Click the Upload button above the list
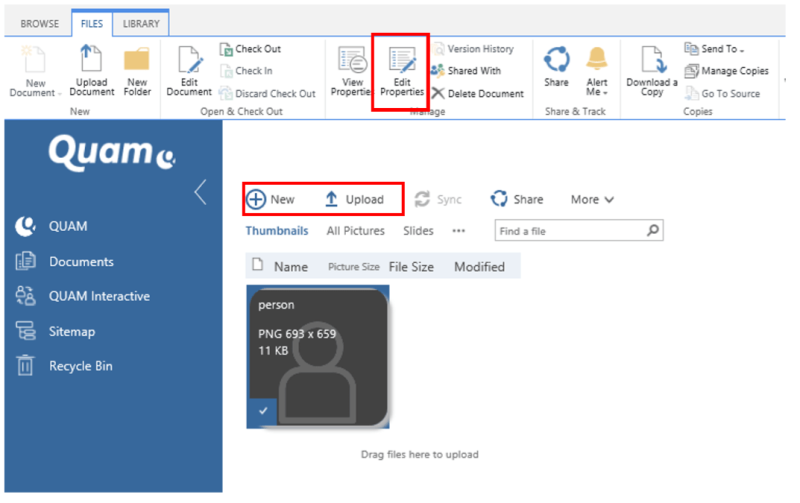800x503 pixels. pos(354,199)
